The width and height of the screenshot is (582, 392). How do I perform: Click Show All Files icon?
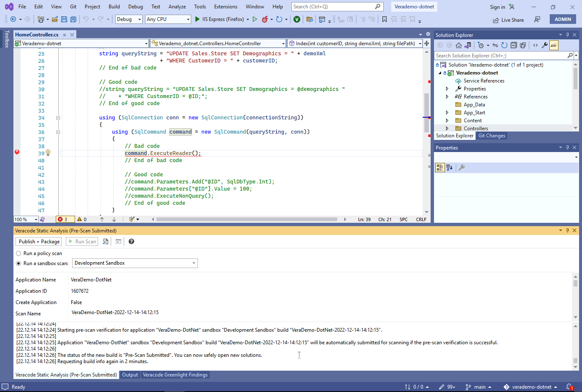pos(523,45)
